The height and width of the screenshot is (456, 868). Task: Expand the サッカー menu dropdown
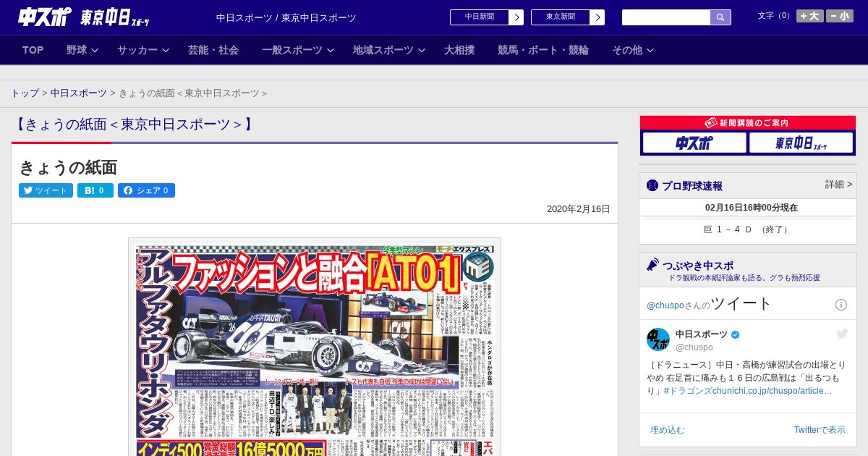tap(143, 50)
